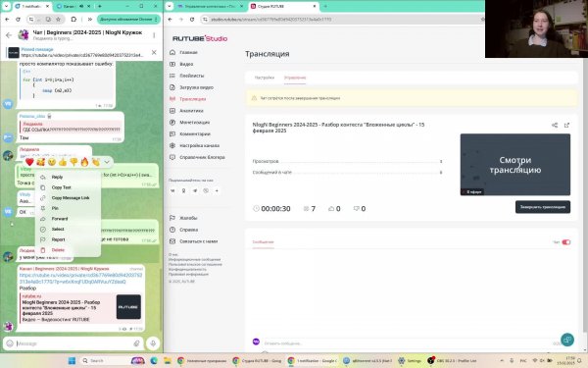588x368 pixels.
Task: Open the emoji picker in message box
Action: [10, 343]
